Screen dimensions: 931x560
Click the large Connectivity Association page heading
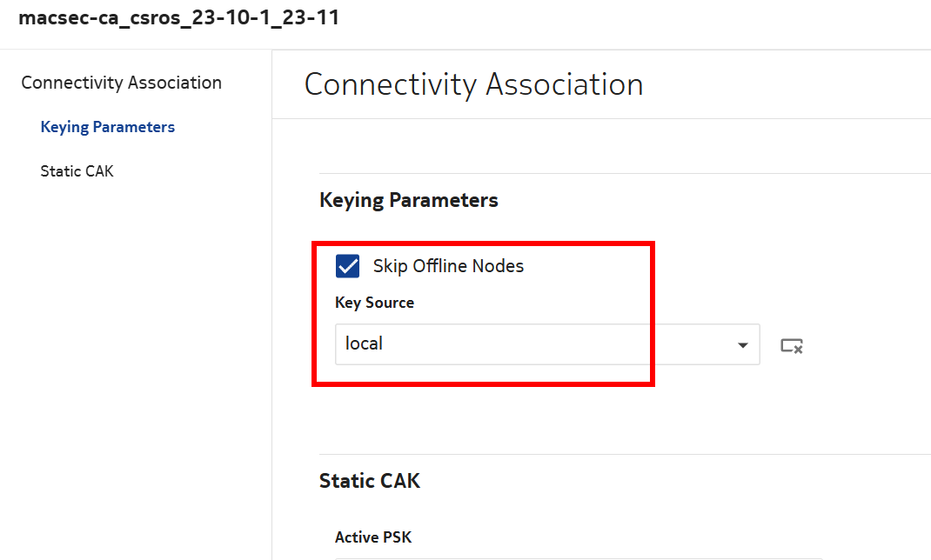(473, 84)
